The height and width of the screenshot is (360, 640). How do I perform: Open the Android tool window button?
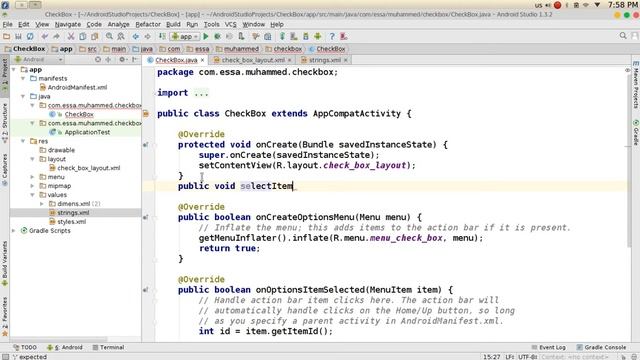[64, 347]
